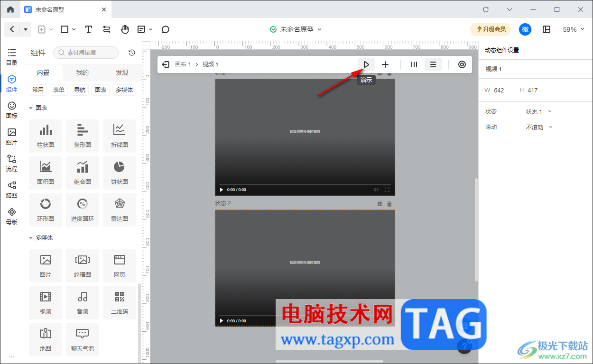Switch to the 我的 tab
This screenshot has height=364, width=593.
click(83, 73)
